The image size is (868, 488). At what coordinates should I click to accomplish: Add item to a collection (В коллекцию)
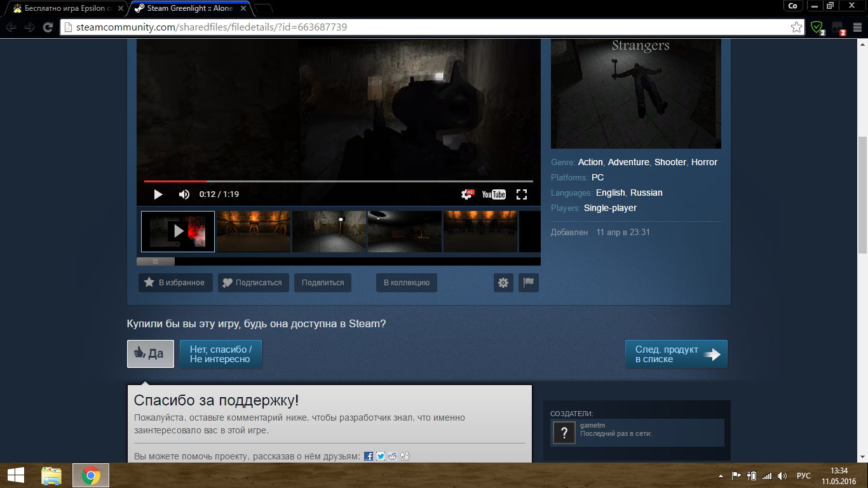(x=407, y=283)
